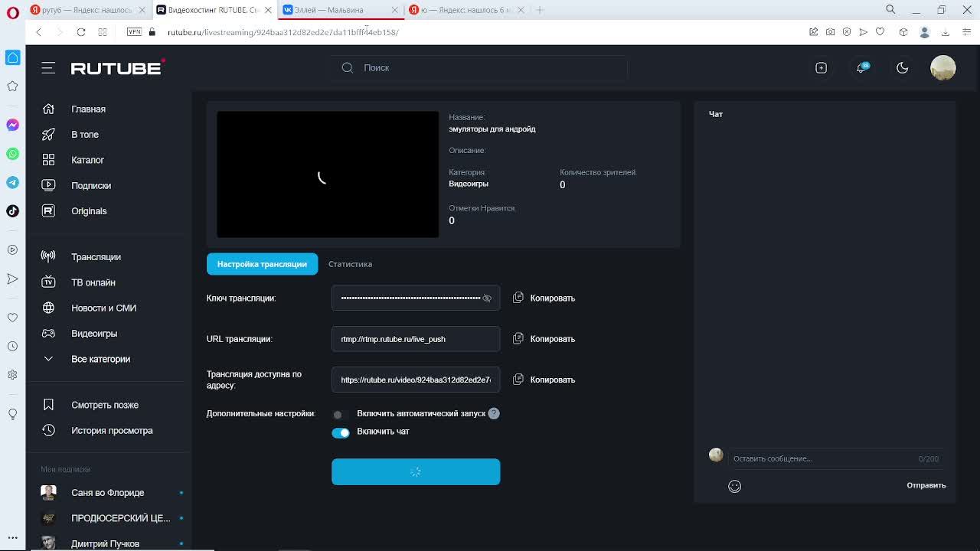Open the emoji picker in chat
Viewport: 980px width, 551px height.
pos(734,486)
